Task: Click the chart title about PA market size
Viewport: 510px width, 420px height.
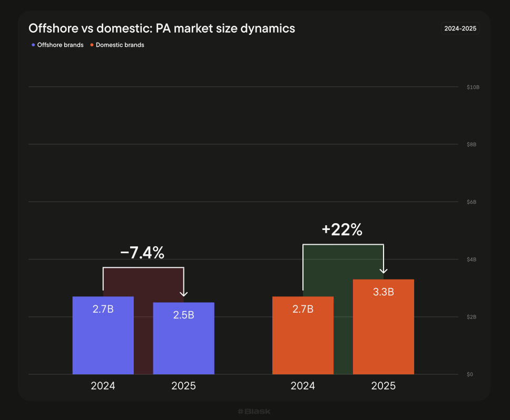Action: (162, 28)
